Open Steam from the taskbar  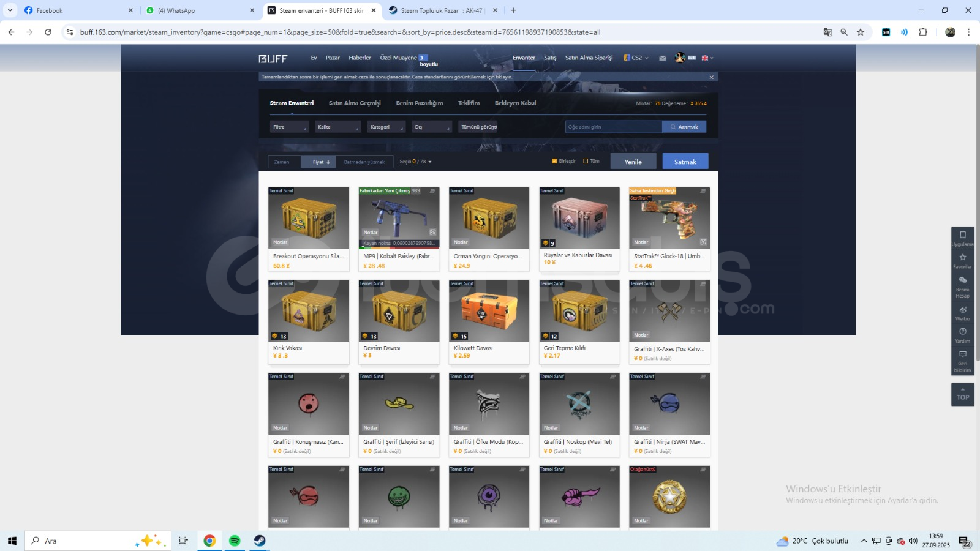pos(260,541)
